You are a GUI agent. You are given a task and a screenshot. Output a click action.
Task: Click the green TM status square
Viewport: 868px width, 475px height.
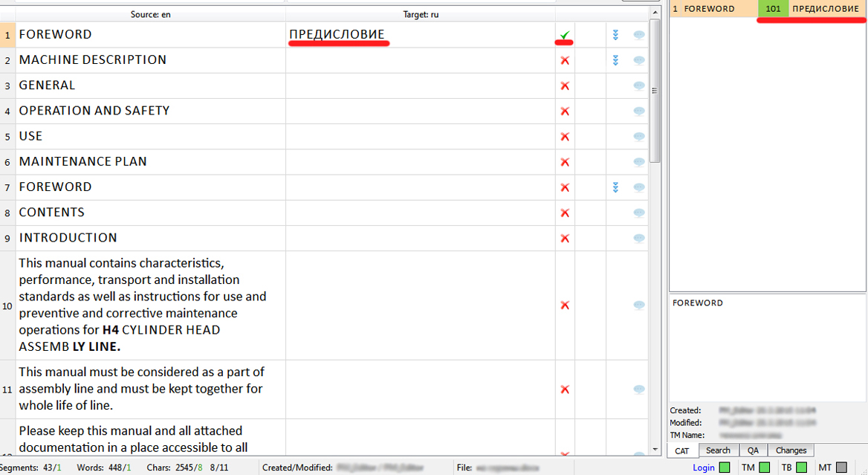coord(764,468)
